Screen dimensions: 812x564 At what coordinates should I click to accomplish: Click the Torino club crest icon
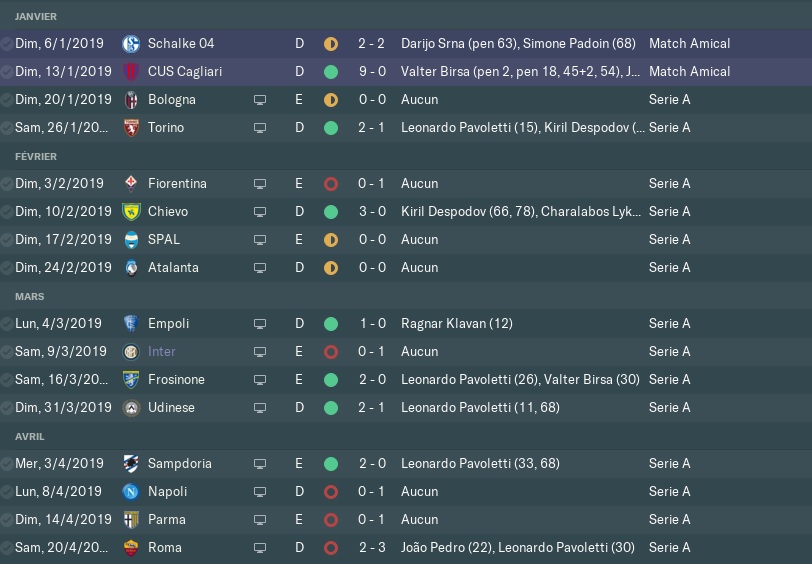click(131, 127)
